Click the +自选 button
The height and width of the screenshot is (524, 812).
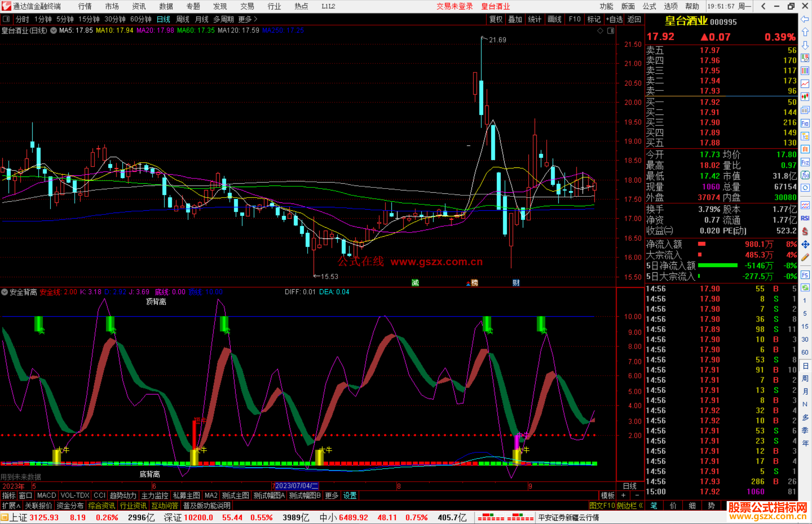click(x=614, y=19)
